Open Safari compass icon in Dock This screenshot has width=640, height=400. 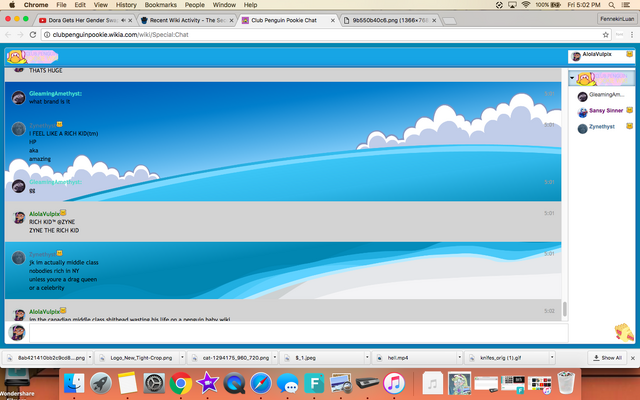click(x=261, y=383)
